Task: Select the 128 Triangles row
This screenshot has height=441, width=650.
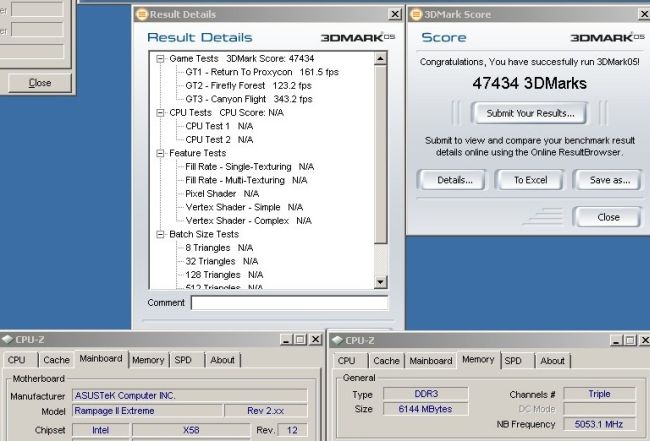Action: (x=224, y=275)
